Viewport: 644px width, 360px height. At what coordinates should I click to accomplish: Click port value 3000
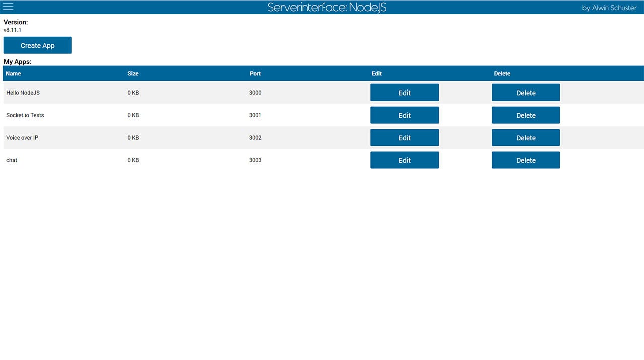[x=255, y=93]
